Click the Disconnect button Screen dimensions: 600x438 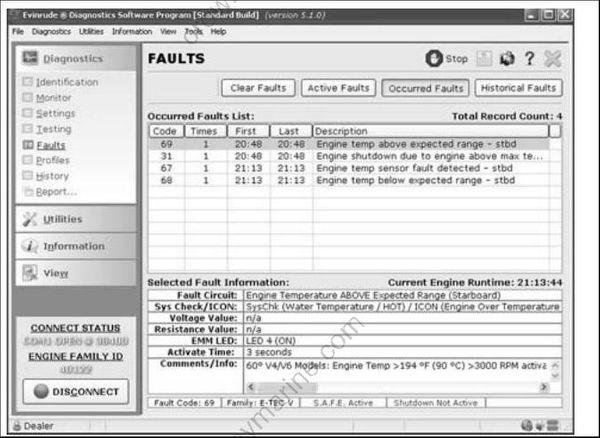(x=76, y=391)
